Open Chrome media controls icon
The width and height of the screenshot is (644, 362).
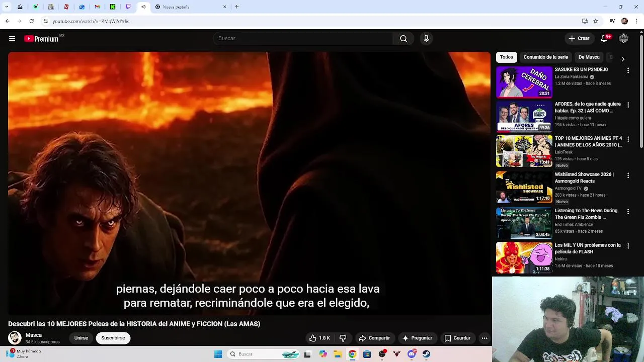point(612,21)
